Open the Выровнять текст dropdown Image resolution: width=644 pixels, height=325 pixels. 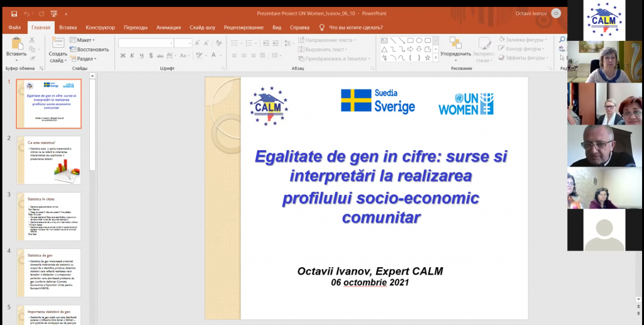pyautogui.click(x=323, y=49)
